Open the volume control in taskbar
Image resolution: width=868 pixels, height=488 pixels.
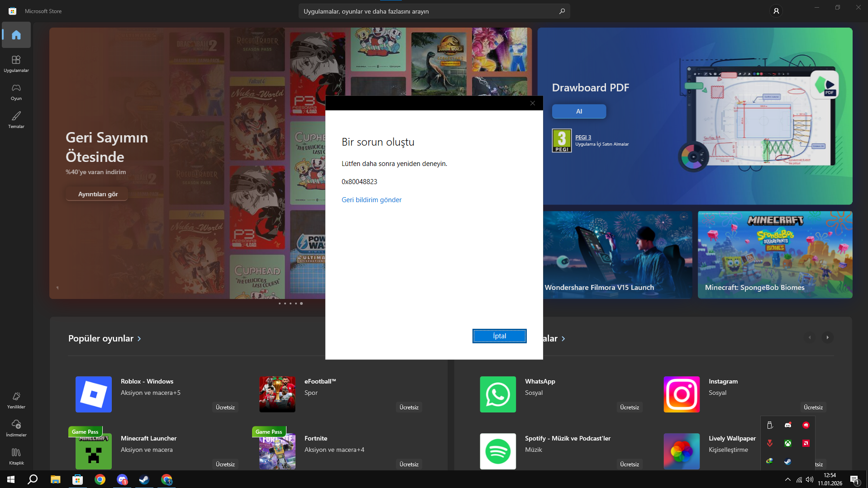click(x=810, y=479)
